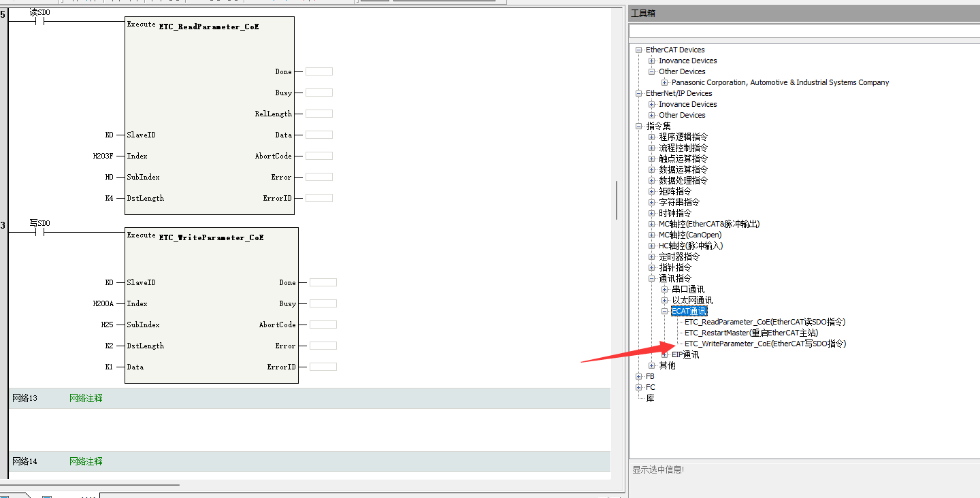Select the 读SDO contact
The image size is (980, 498).
pos(40,20)
